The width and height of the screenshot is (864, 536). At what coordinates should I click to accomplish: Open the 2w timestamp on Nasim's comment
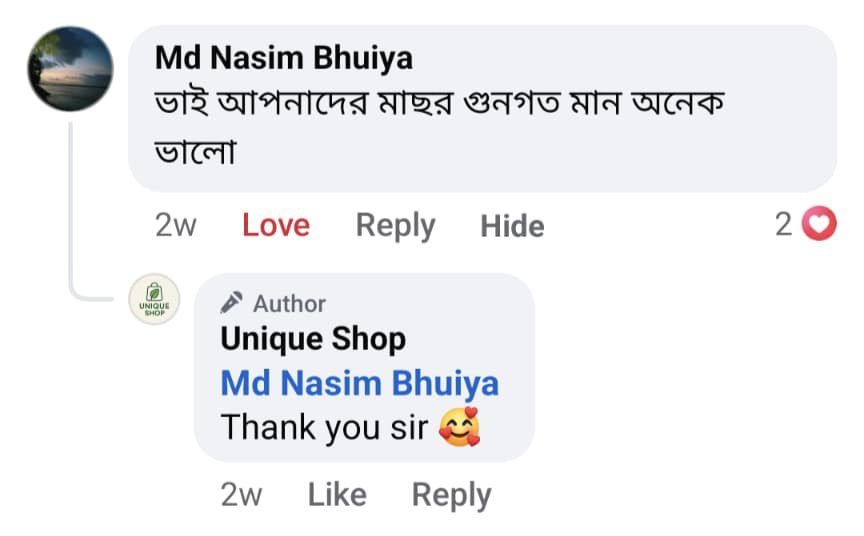[176, 226]
